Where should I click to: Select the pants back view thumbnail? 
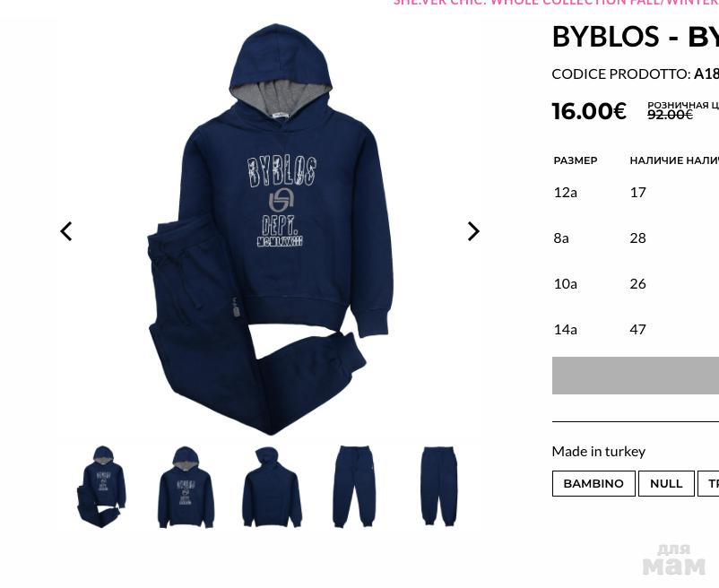pos(438,486)
